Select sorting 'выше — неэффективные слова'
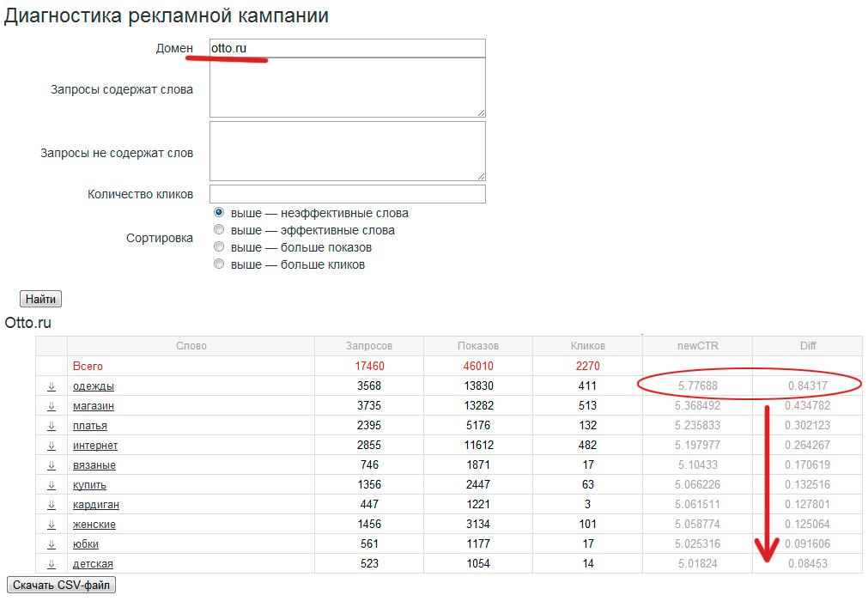 pos(219,213)
